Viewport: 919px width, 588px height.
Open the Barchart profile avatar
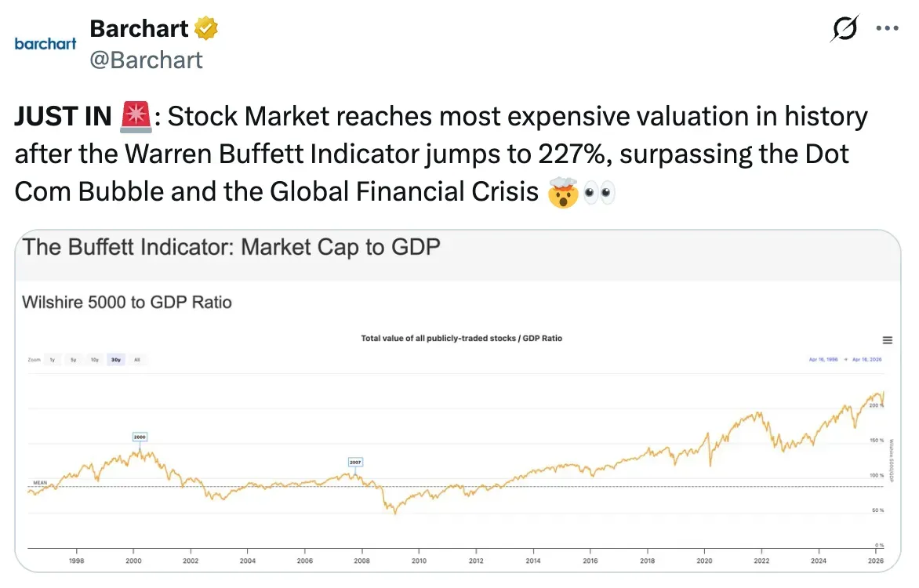pos(45,44)
